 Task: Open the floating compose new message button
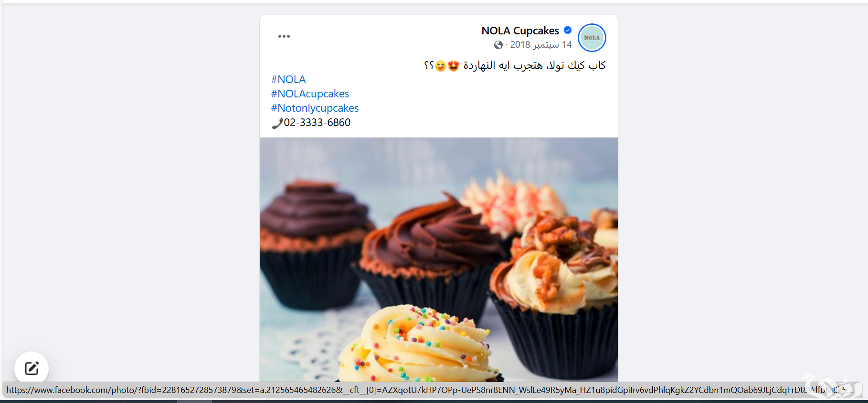(32, 369)
